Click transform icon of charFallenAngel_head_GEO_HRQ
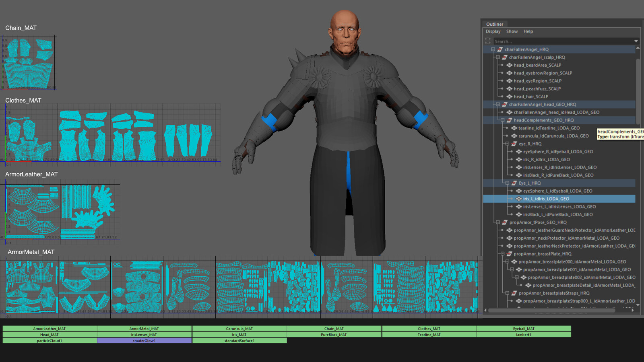The image size is (644, 362). [x=504, y=105]
